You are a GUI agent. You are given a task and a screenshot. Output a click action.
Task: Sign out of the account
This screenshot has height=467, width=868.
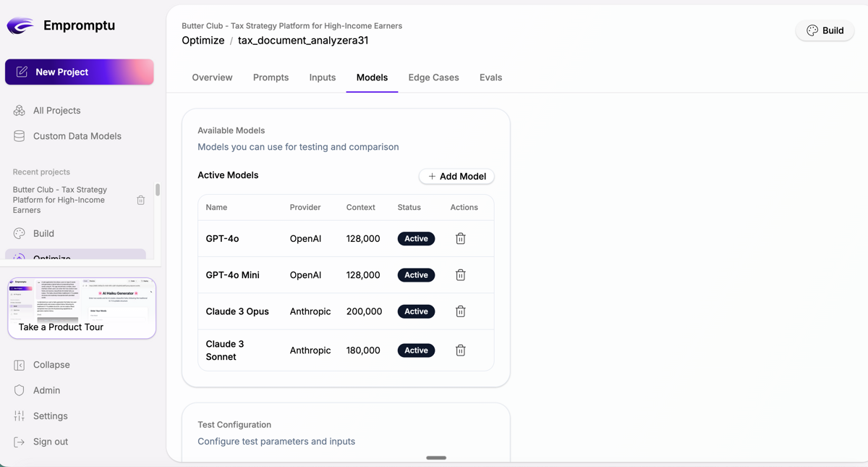click(50, 442)
